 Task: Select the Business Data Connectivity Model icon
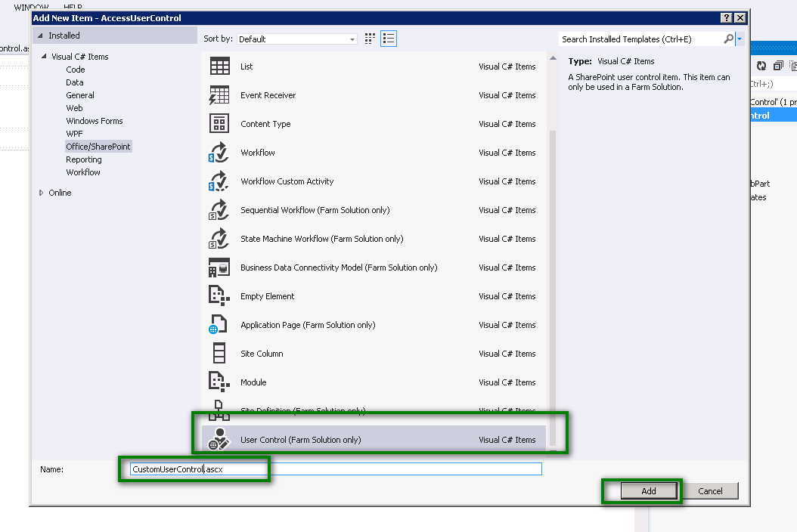219,267
